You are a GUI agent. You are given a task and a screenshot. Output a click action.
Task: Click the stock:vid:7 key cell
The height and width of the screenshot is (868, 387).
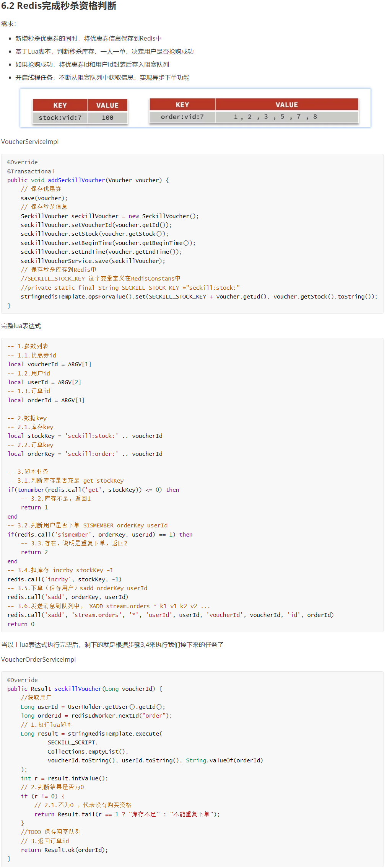pyautogui.click(x=60, y=117)
